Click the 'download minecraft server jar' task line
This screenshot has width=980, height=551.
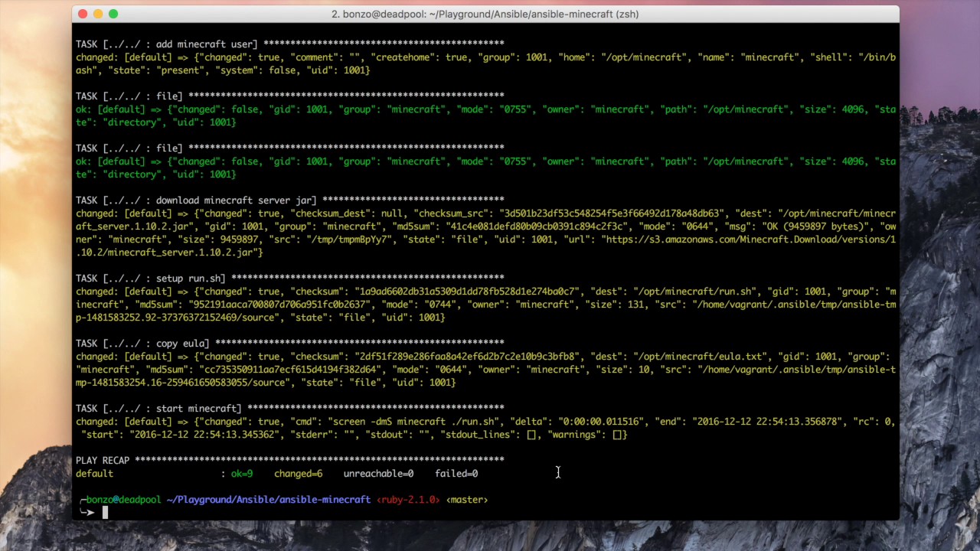(289, 201)
